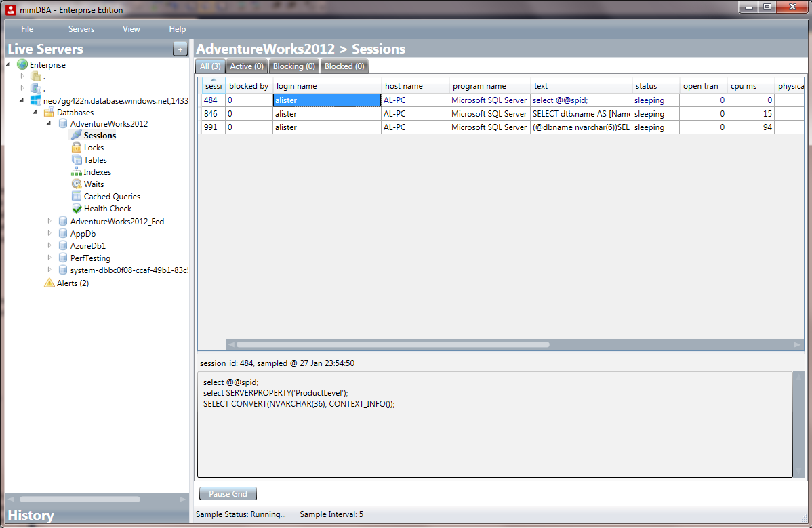The image size is (812, 528).
Task: Collapse the AdventureWorks2012 database node
Action: click(x=49, y=124)
